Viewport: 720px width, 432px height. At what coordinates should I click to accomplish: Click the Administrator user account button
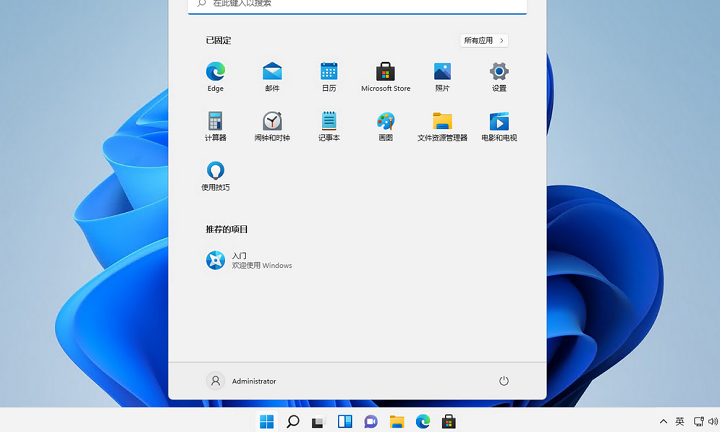[x=241, y=381]
